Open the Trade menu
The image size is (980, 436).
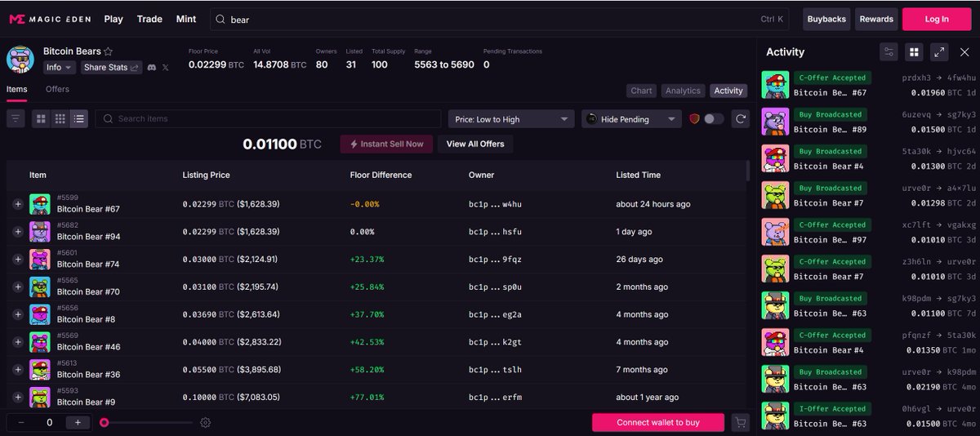149,19
